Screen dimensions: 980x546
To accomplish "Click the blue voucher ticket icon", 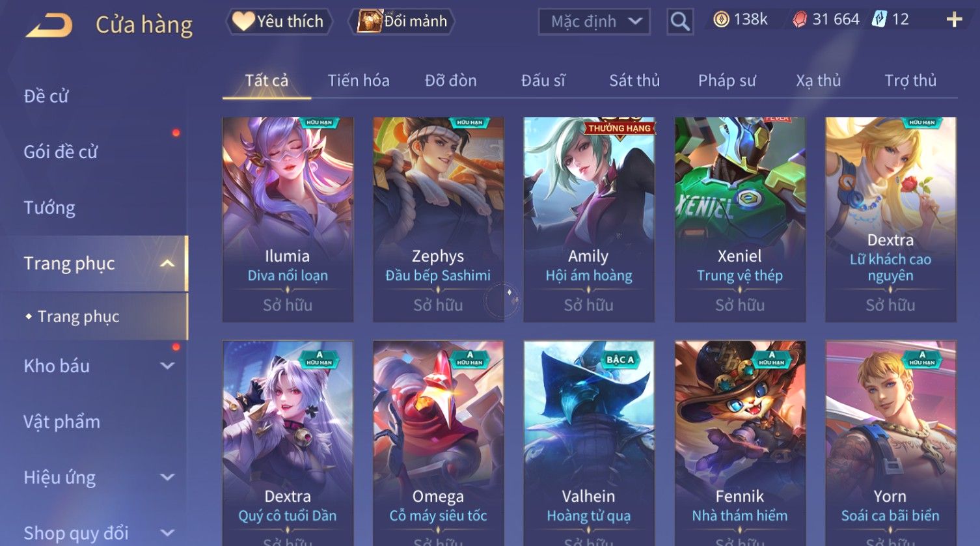I will 879,20.
